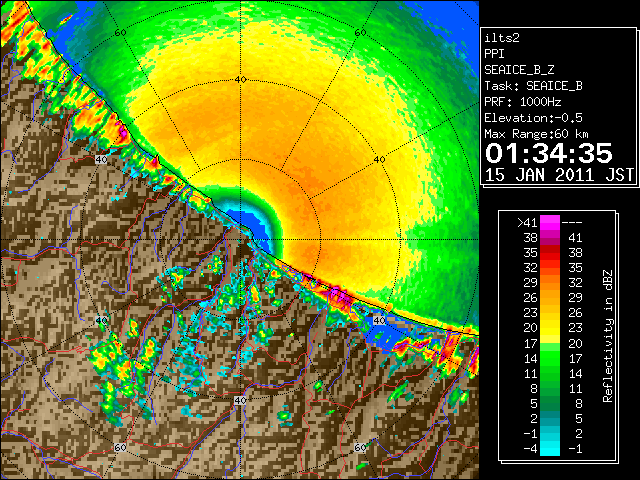Click the Reflectivity in dBZ axis title
This screenshot has height=480, width=640.
click(x=608, y=336)
